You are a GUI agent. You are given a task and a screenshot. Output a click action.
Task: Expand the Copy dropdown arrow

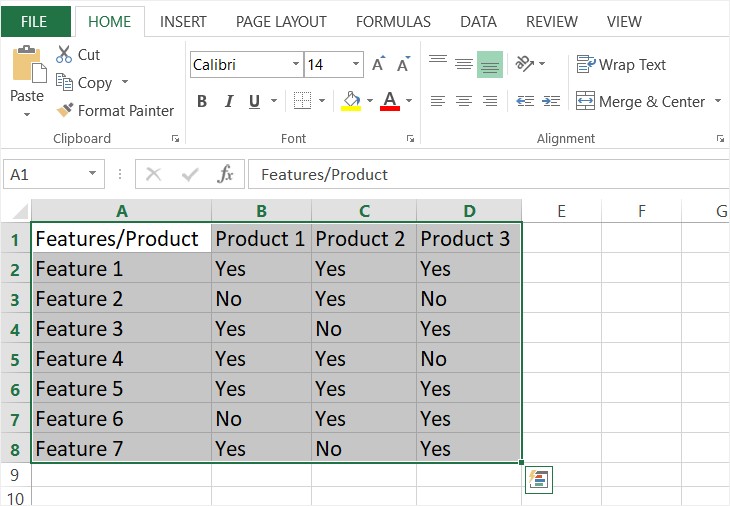[x=125, y=82]
